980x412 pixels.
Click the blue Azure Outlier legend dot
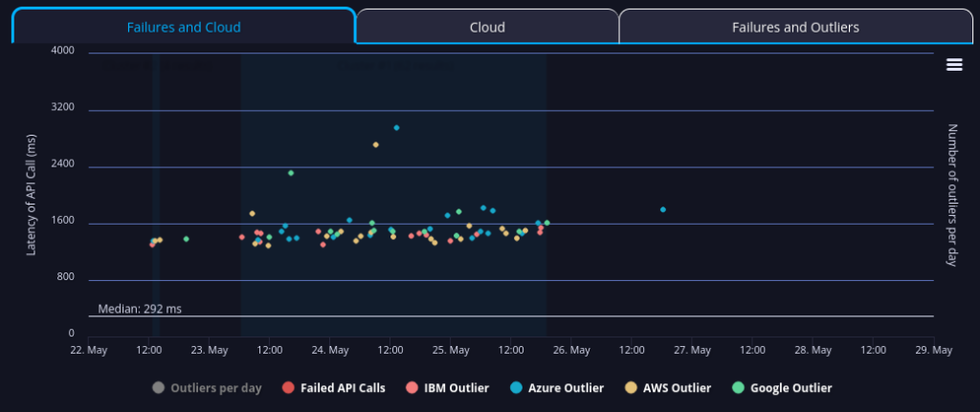[x=516, y=388]
